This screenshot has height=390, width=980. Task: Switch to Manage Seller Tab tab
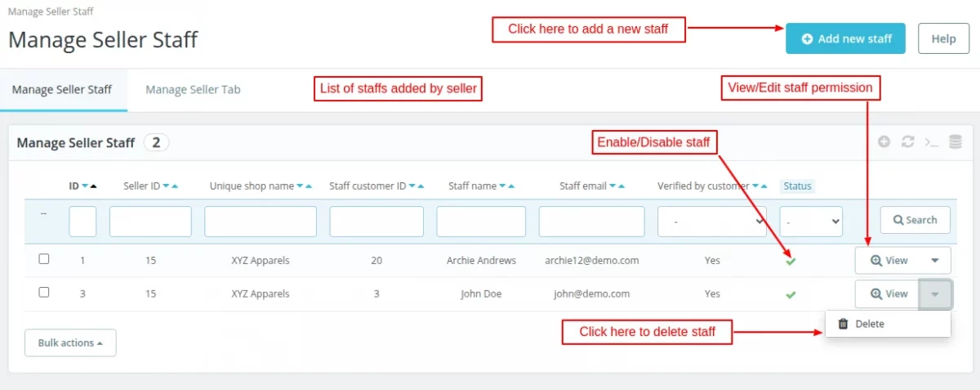point(193,90)
